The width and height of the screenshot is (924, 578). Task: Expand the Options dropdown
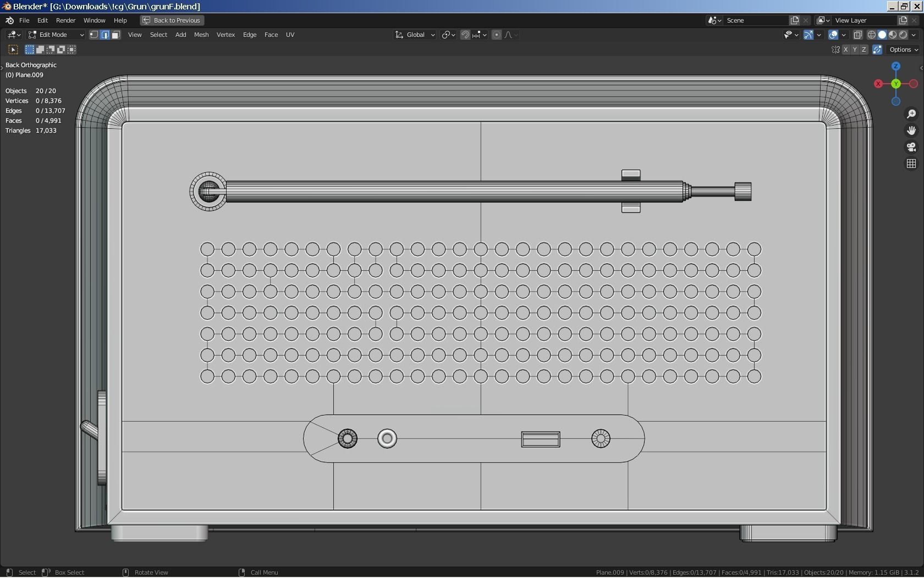point(904,50)
